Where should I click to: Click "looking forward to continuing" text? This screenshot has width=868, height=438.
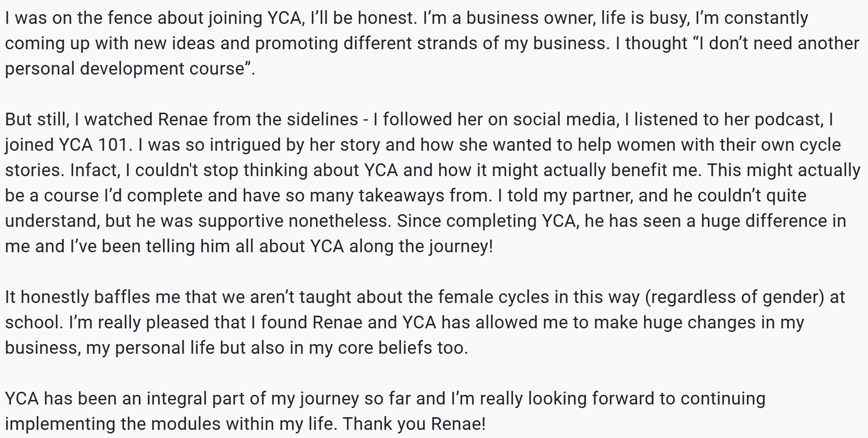point(646,399)
